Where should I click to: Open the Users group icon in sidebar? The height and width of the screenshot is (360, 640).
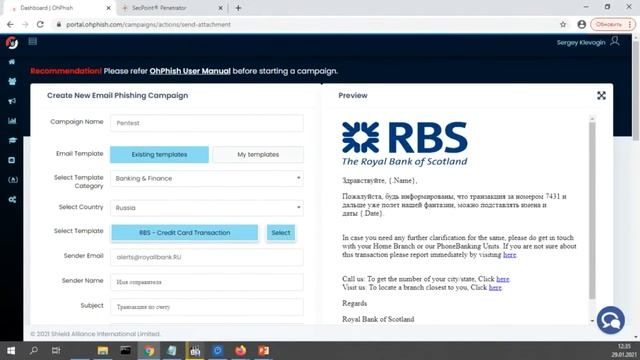pos(12,81)
